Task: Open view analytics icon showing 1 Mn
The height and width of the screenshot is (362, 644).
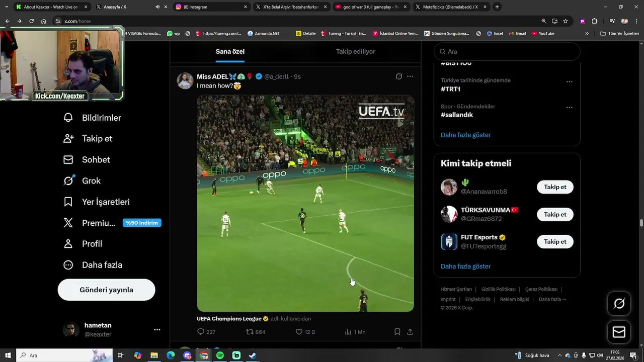Action: click(348, 332)
